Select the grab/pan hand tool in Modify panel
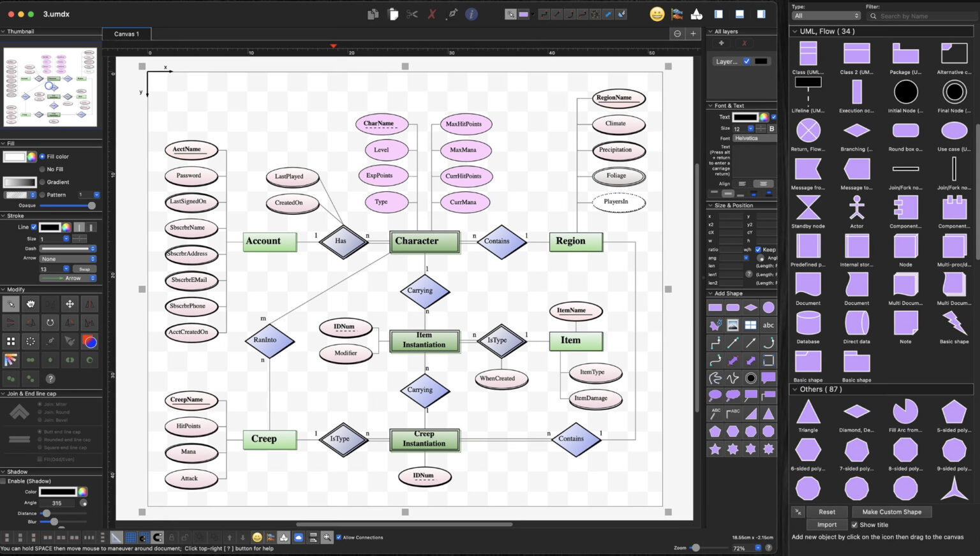 pyautogui.click(x=30, y=304)
